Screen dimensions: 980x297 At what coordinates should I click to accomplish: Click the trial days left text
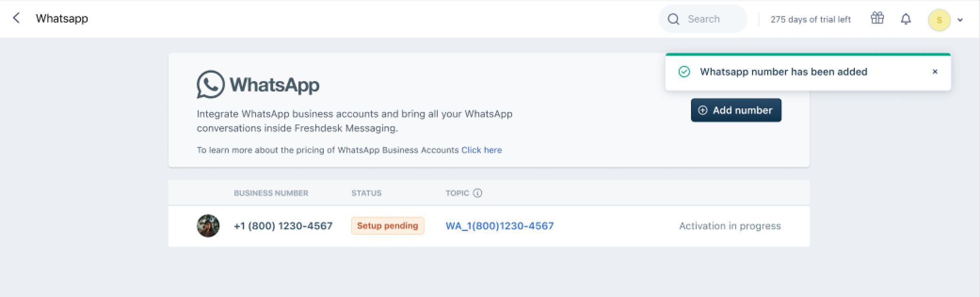coord(811,19)
